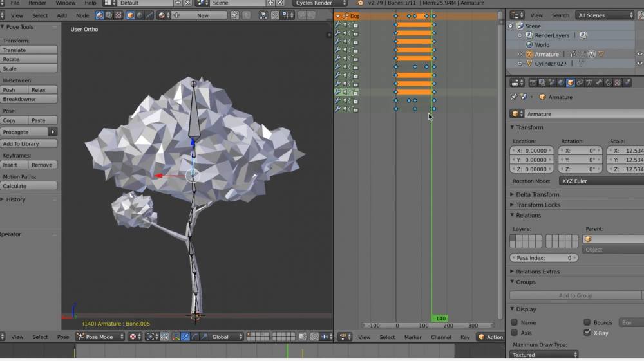This screenshot has width=644, height=361.
Task: Hide Cylinder.027 using its eye icon
Action: 639,64
